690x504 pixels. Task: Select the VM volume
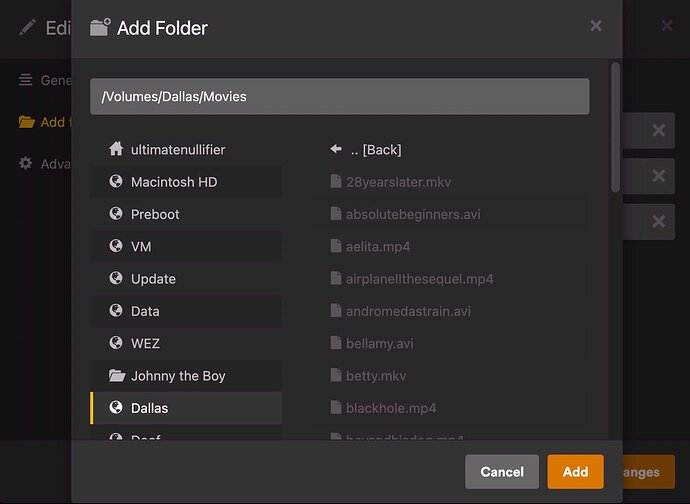point(186,246)
